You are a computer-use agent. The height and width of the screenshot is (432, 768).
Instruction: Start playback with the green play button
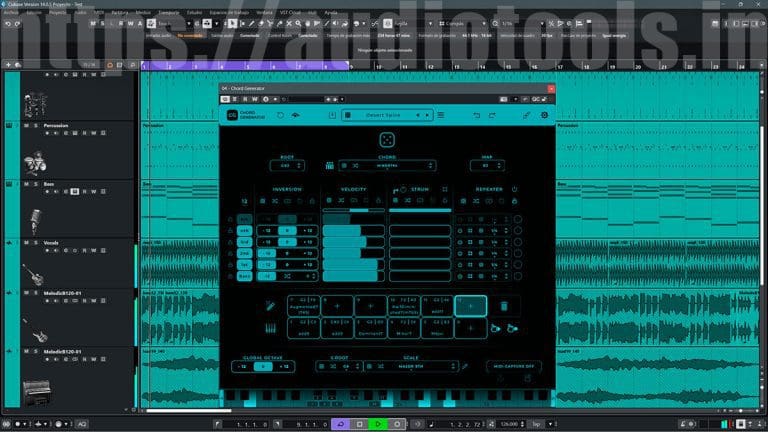coord(378,424)
